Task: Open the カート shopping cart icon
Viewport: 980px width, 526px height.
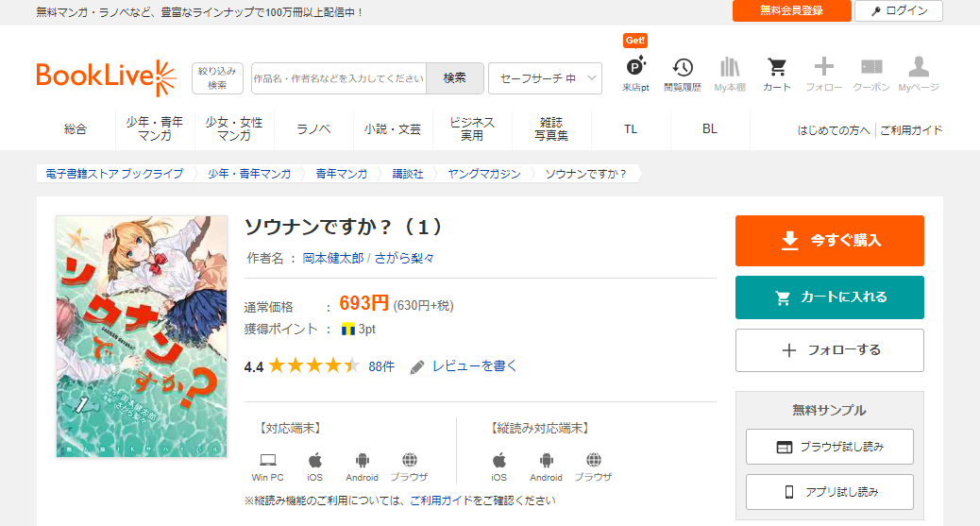Action: [777, 74]
